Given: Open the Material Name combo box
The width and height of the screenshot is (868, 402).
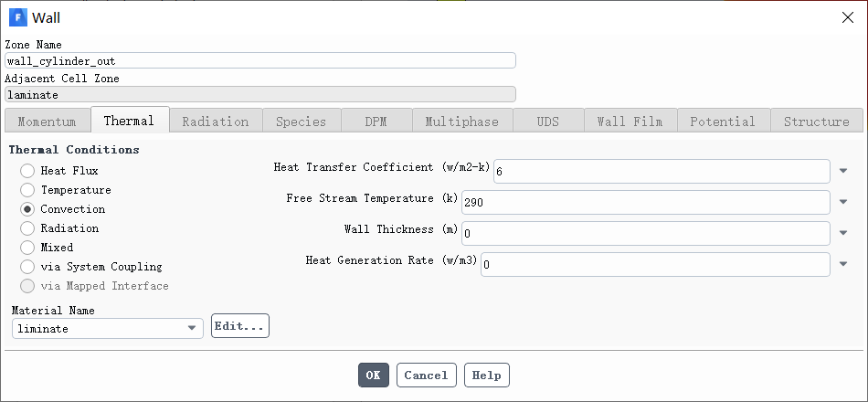Looking at the screenshot, I should pos(108,328).
